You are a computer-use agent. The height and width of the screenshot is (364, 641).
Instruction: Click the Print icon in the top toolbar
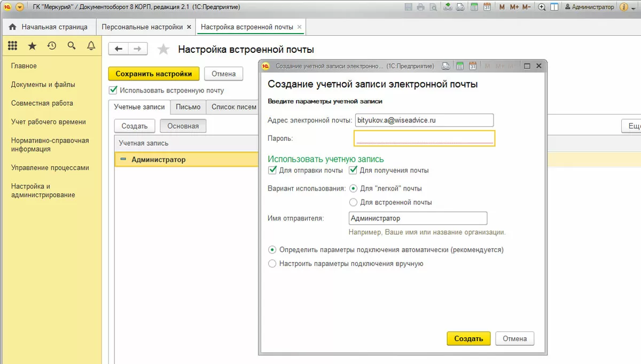(x=421, y=7)
